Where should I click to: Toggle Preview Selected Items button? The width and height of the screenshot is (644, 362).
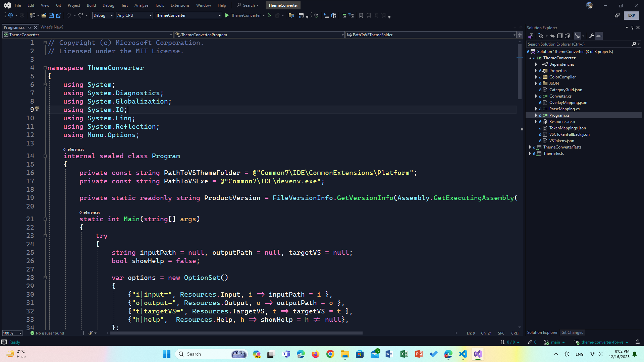pyautogui.click(x=599, y=36)
